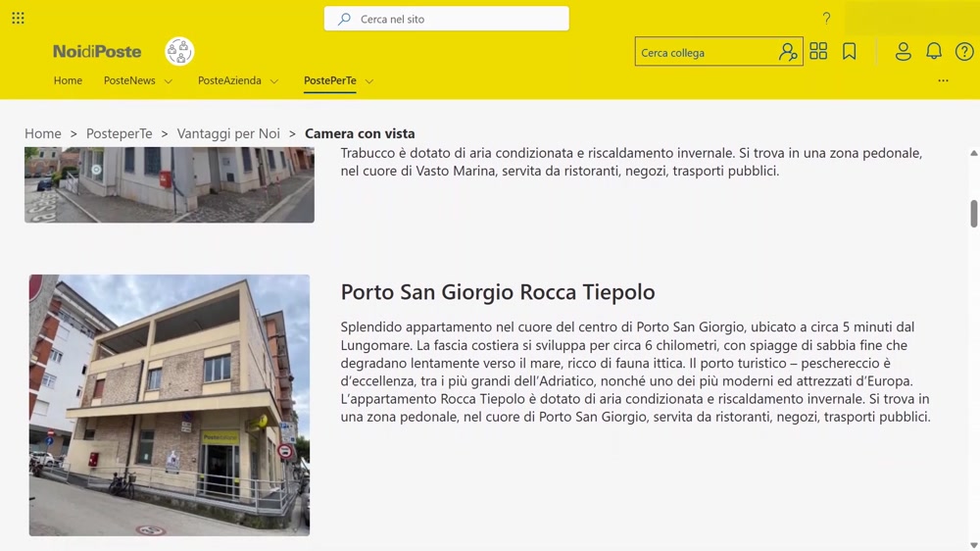Click the person search icon in Cerca collega
The width and height of the screenshot is (980, 551).
[x=788, y=52]
